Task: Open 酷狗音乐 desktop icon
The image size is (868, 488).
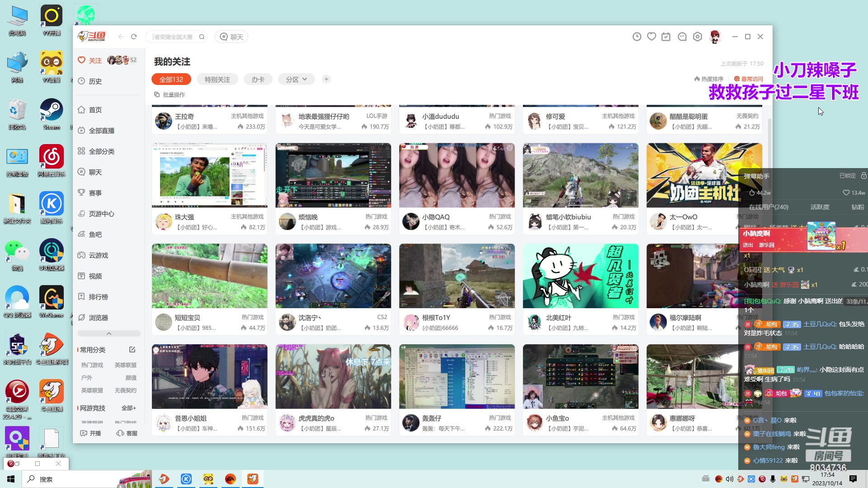Action: [52, 208]
